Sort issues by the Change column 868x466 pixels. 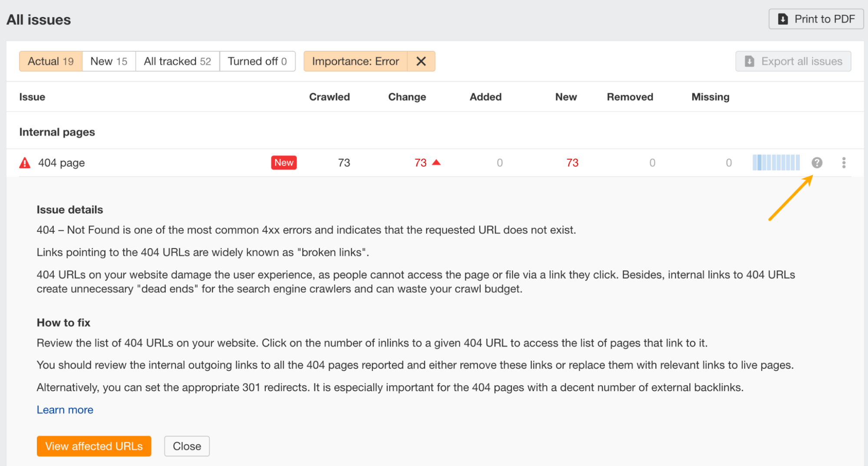(x=406, y=97)
